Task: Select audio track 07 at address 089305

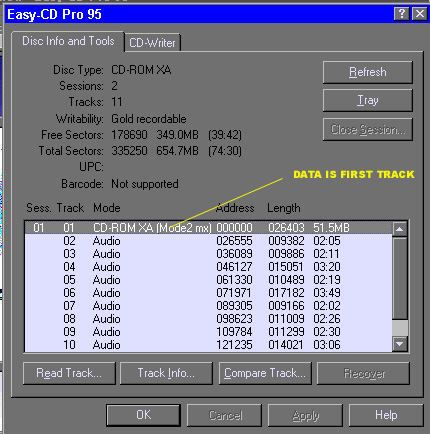Action: (x=208, y=306)
